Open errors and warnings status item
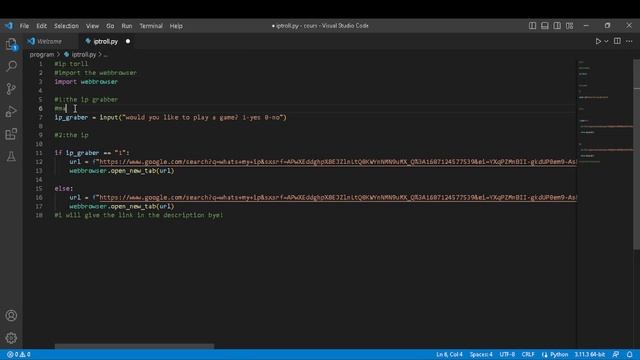This screenshot has height=360, width=640. [x=19, y=354]
